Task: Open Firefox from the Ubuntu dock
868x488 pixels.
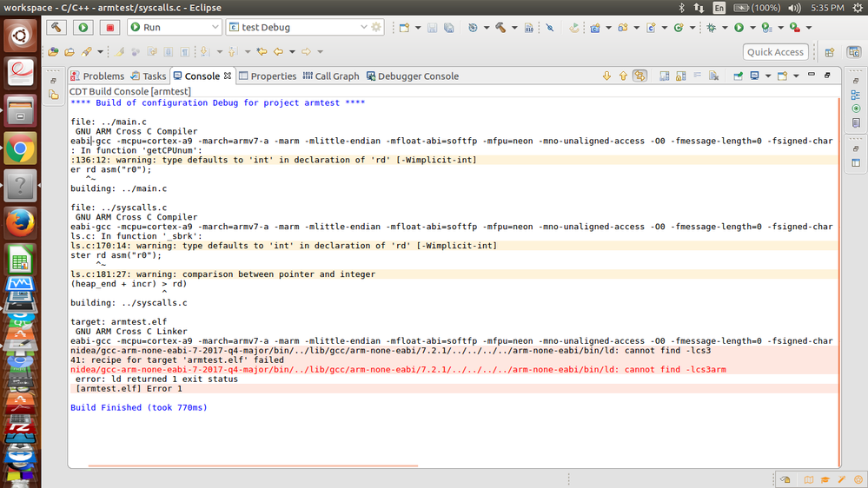Action: click(x=21, y=223)
